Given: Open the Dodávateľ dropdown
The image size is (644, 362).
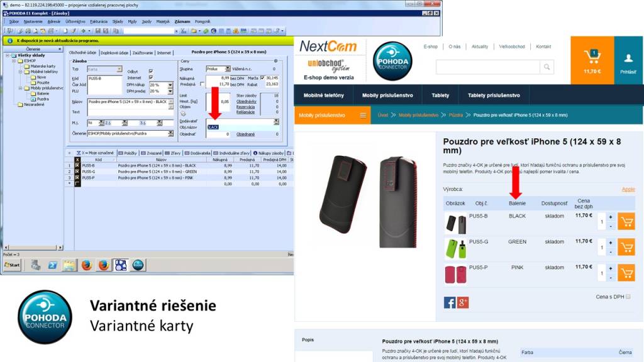Looking at the screenshot, I should (x=276, y=121).
